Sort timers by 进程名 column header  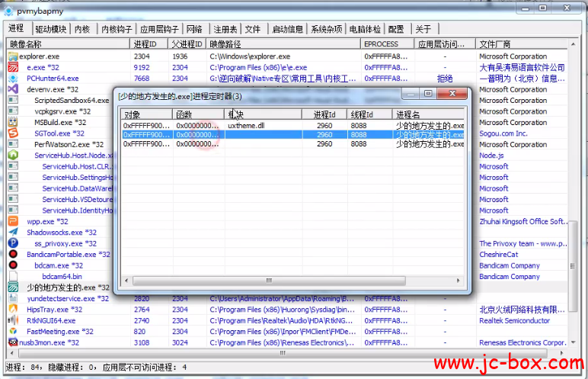[428, 114]
